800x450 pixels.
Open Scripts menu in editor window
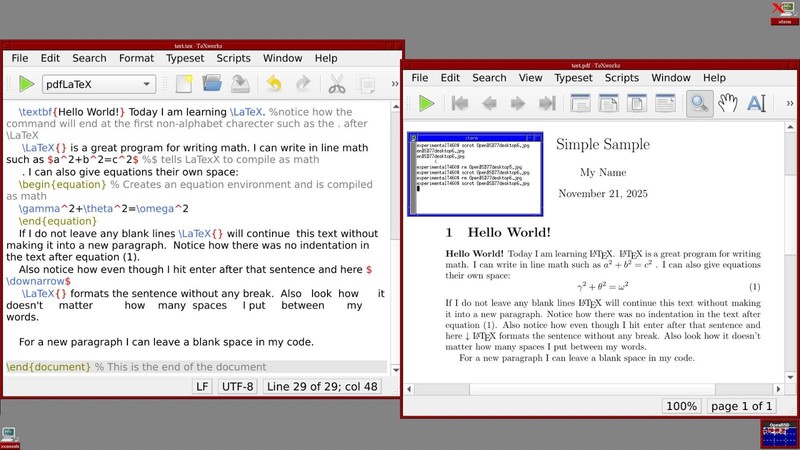233,58
